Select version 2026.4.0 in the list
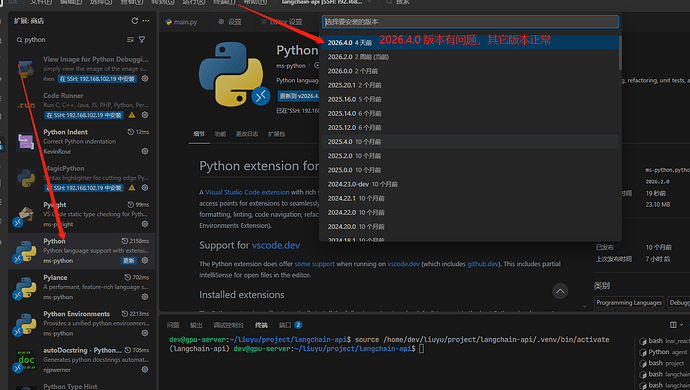Image resolution: width=690 pixels, height=390 pixels. (470, 43)
